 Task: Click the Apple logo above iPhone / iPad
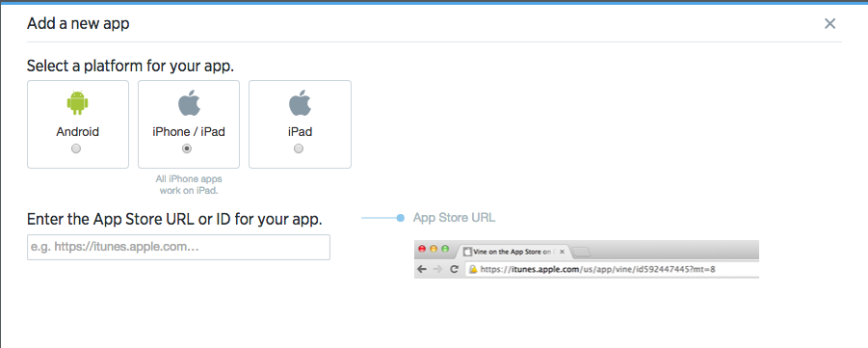pos(189,103)
